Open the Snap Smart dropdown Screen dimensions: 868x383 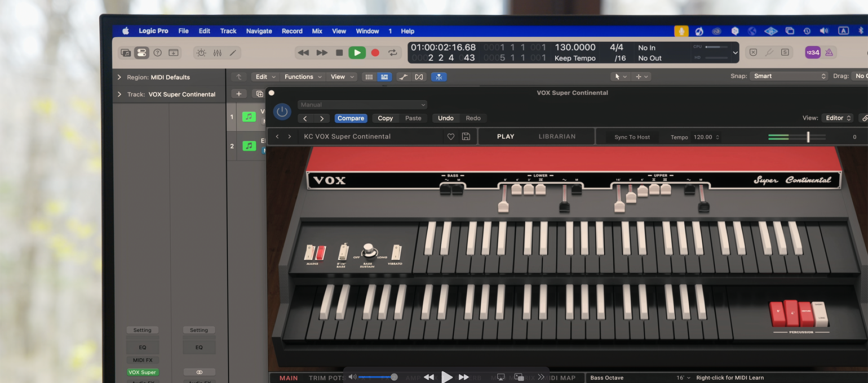pyautogui.click(x=789, y=76)
